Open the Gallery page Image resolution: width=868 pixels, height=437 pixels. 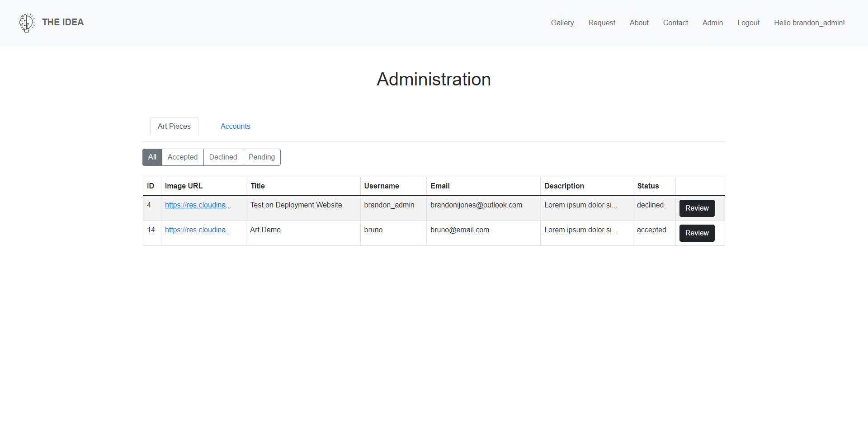pyautogui.click(x=562, y=23)
